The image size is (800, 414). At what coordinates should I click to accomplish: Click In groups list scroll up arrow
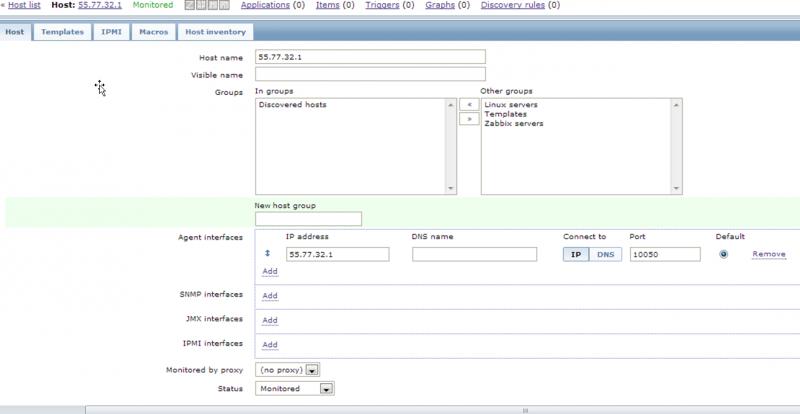(451, 105)
